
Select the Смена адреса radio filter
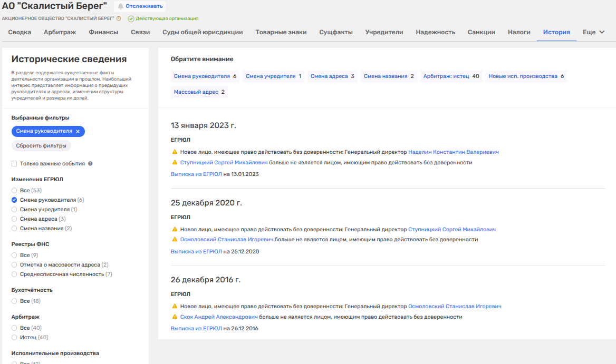click(x=15, y=219)
